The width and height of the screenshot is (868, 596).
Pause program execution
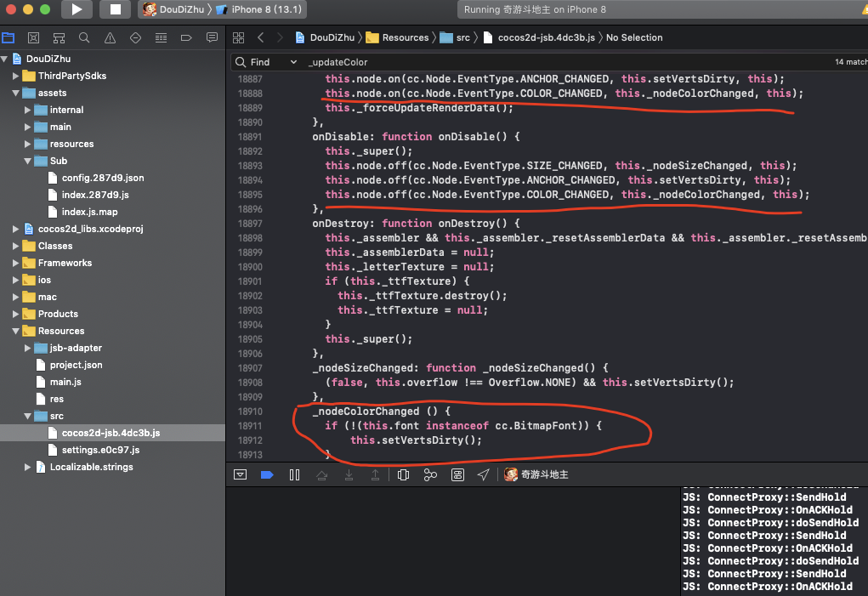294,474
